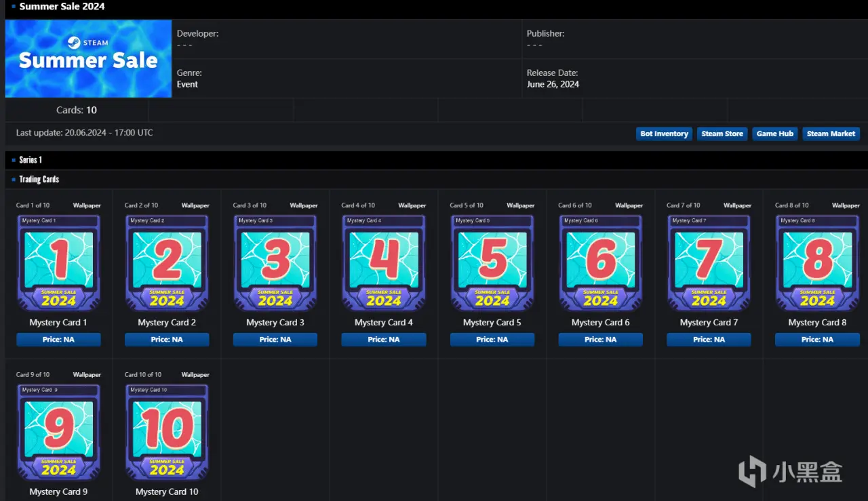Click the Cards: 10 count cell

coord(77,110)
